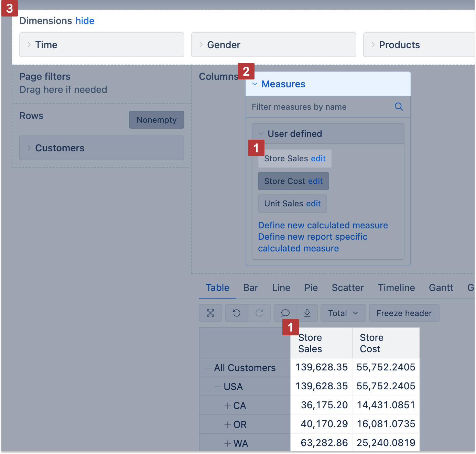Image resolution: width=476 pixels, height=454 pixels.
Task: Toggle the Nonempty rows button
Action: tap(156, 120)
